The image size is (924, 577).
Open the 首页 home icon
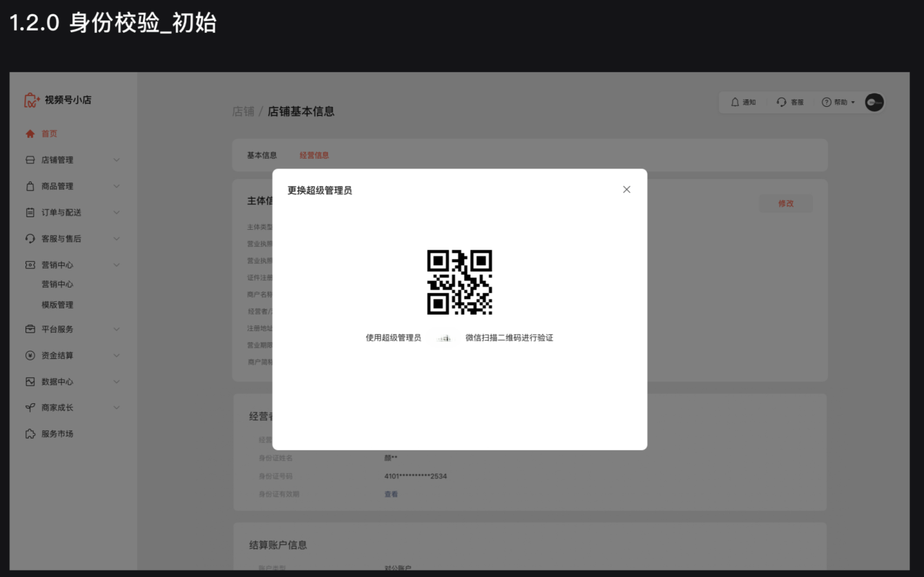point(30,134)
